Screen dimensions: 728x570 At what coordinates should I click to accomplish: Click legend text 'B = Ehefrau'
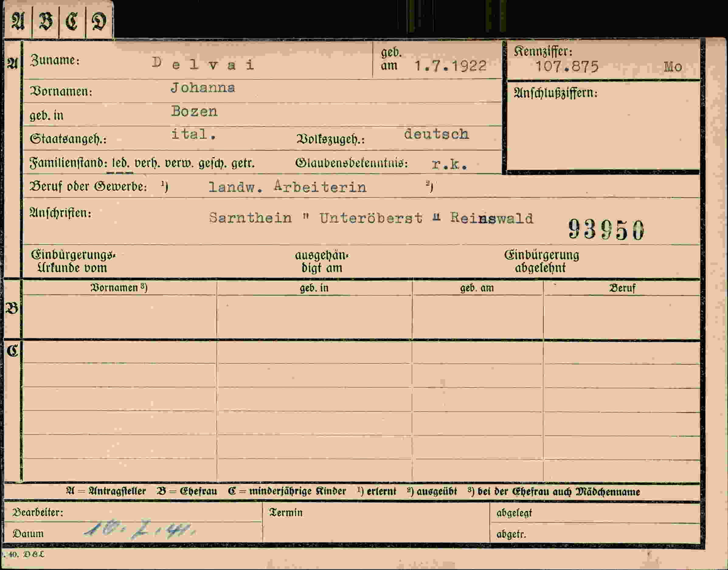point(187,491)
